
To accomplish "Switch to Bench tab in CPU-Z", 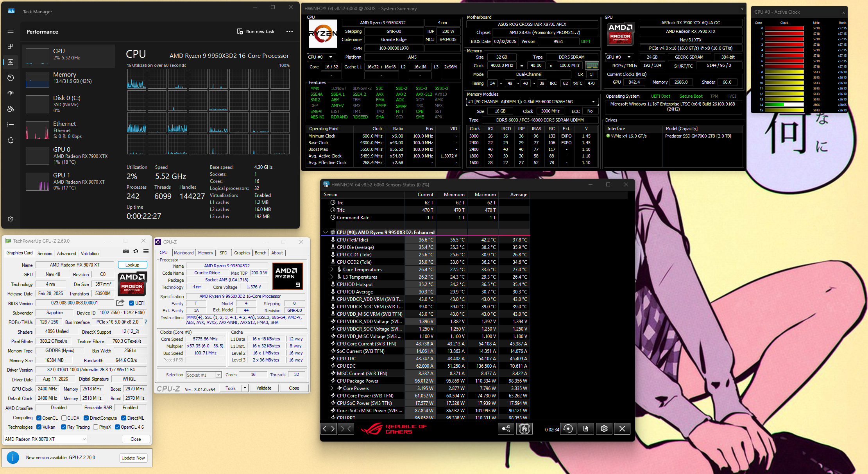I will pyautogui.click(x=260, y=253).
